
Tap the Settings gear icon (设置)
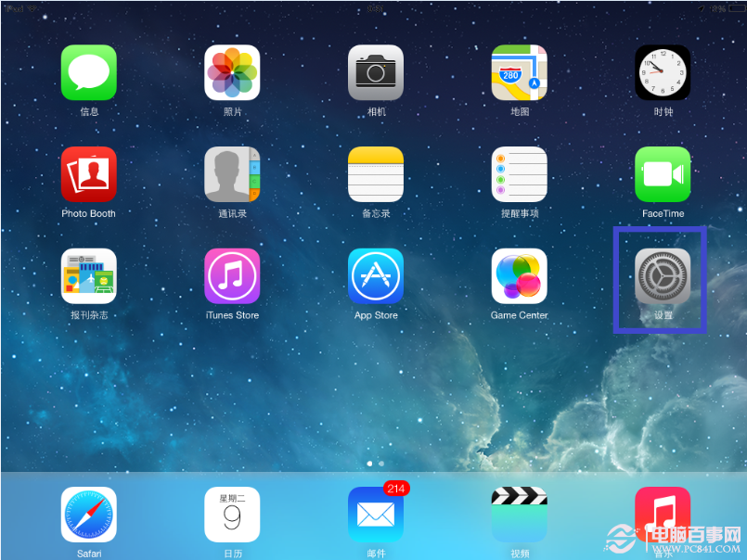[x=663, y=276]
